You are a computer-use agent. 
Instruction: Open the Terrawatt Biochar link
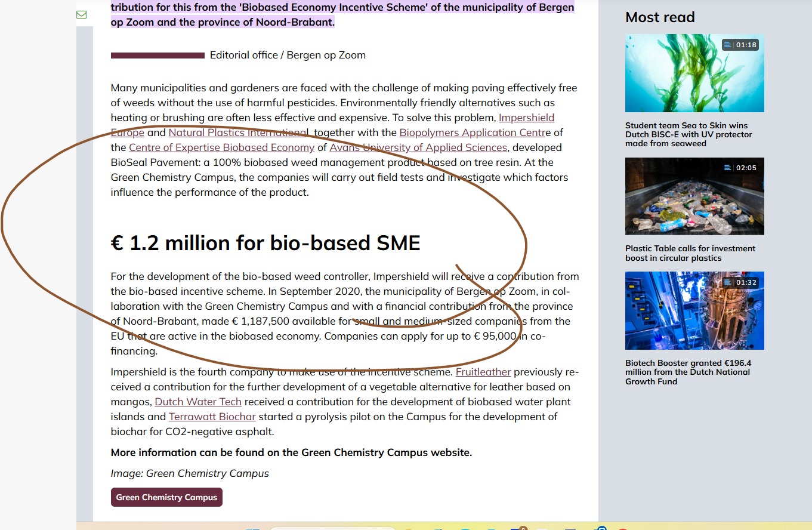tap(212, 417)
